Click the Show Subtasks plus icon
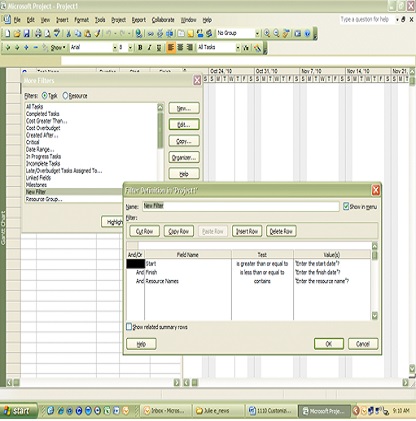Screen dimensions: 416x421 pyautogui.click(x=26, y=48)
